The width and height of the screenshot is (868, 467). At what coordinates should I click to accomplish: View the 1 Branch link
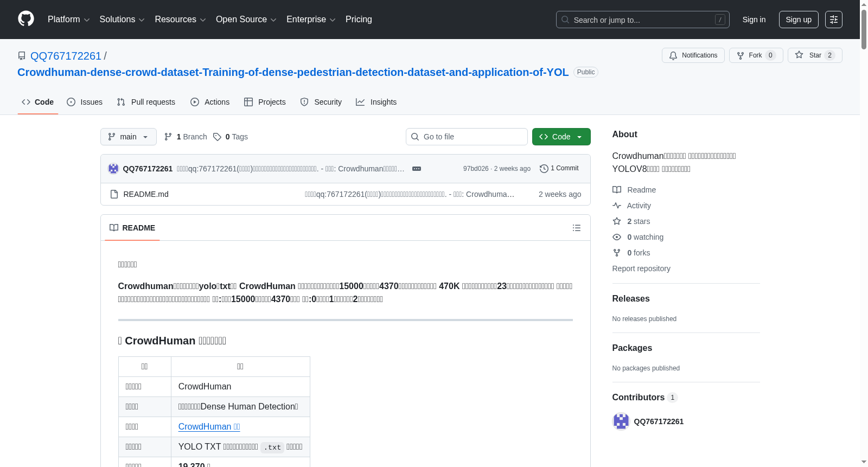[186, 137]
